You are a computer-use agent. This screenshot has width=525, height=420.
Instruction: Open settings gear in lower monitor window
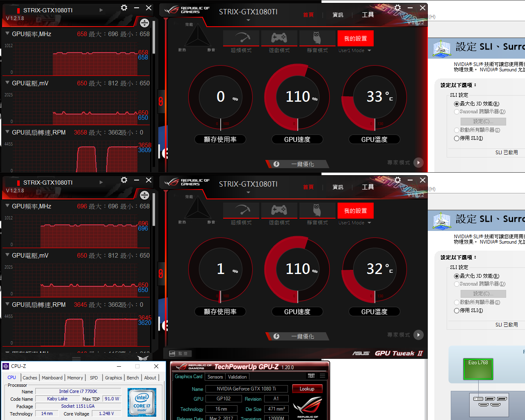pos(124,180)
